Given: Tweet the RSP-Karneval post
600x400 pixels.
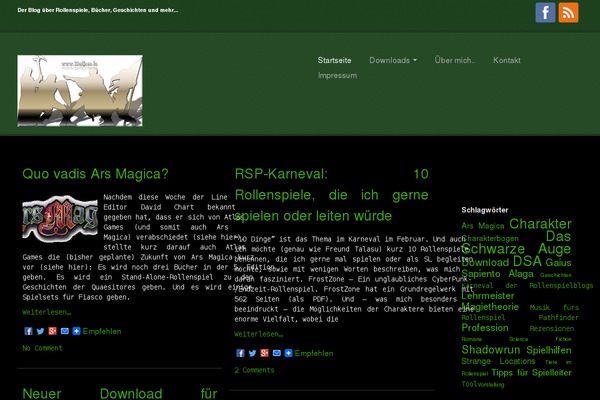Looking at the screenshot, I should click(252, 353).
